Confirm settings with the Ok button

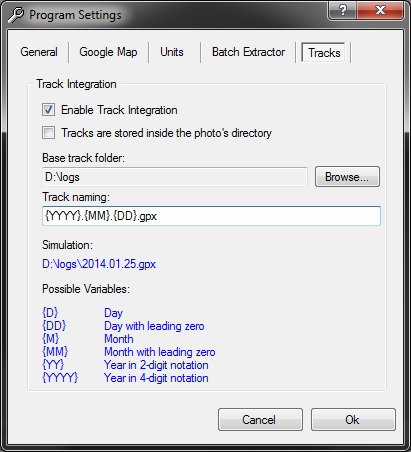353,420
